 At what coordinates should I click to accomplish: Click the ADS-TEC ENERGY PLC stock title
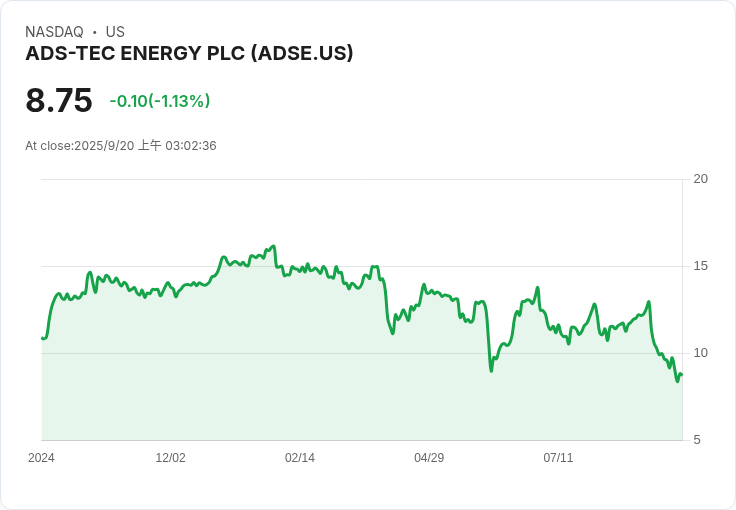189,53
